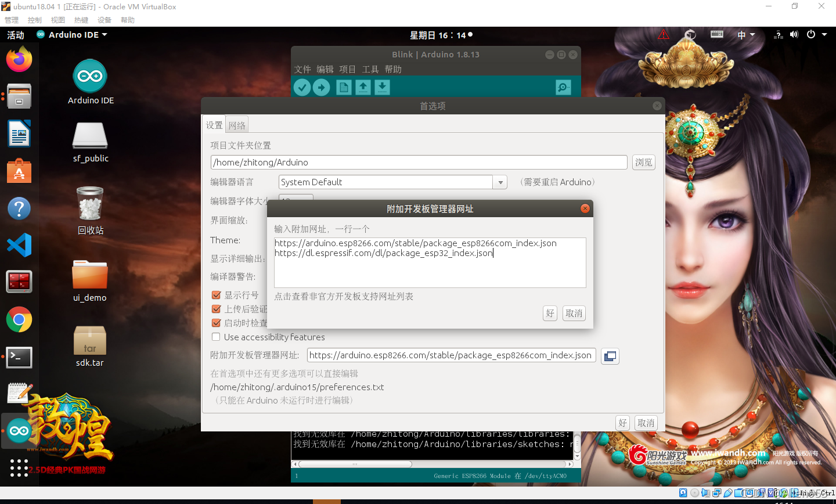Open the clock and calendar in top bar
This screenshot has width=836, height=504.
coord(441,35)
